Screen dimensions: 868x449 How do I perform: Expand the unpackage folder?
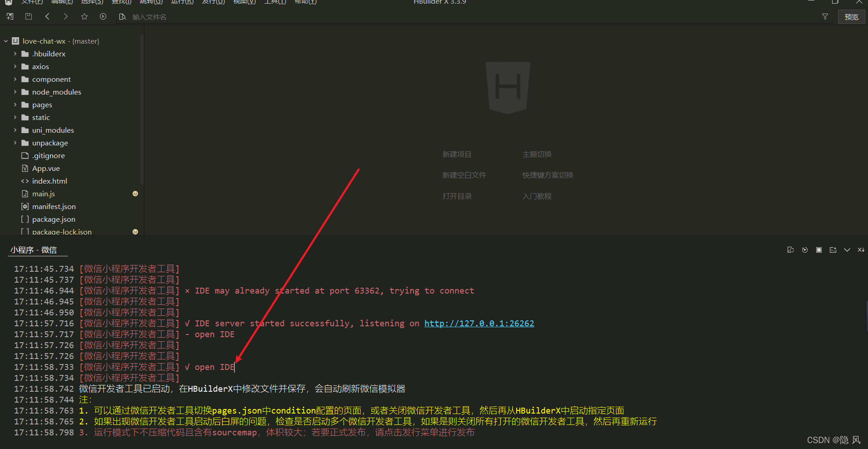(x=15, y=143)
